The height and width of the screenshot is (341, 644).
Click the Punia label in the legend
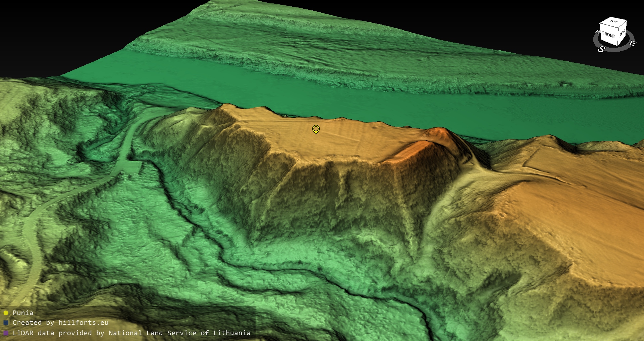pyautogui.click(x=23, y=313)
